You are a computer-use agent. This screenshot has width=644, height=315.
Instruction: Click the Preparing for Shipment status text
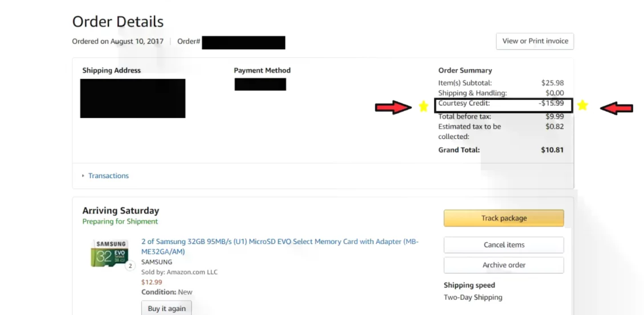tap(120, 221)
